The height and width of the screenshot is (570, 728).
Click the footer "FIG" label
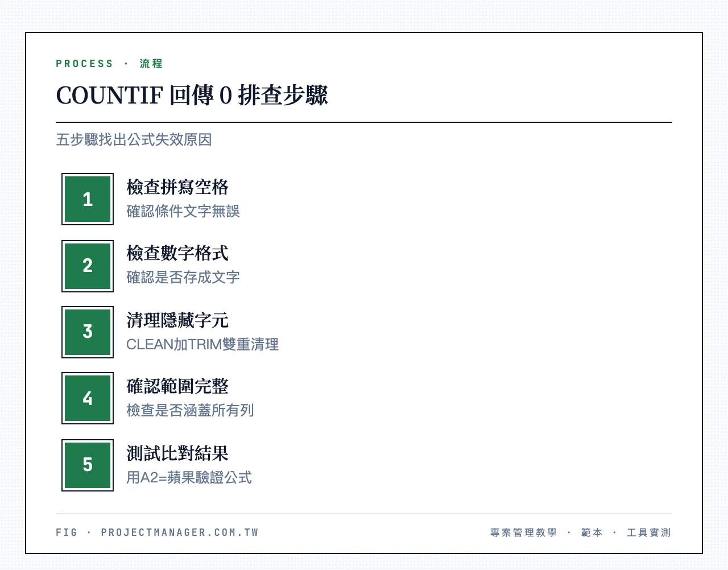(67, 532)
